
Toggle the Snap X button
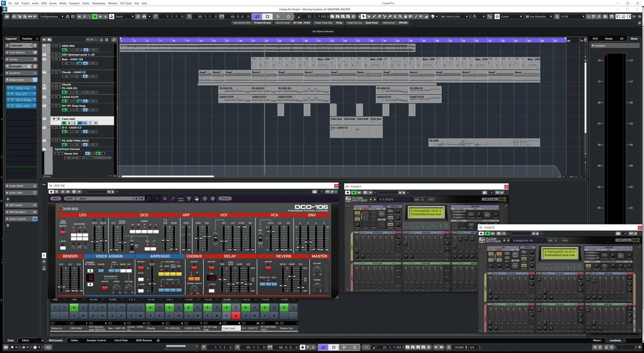click(x=497, y=16)
